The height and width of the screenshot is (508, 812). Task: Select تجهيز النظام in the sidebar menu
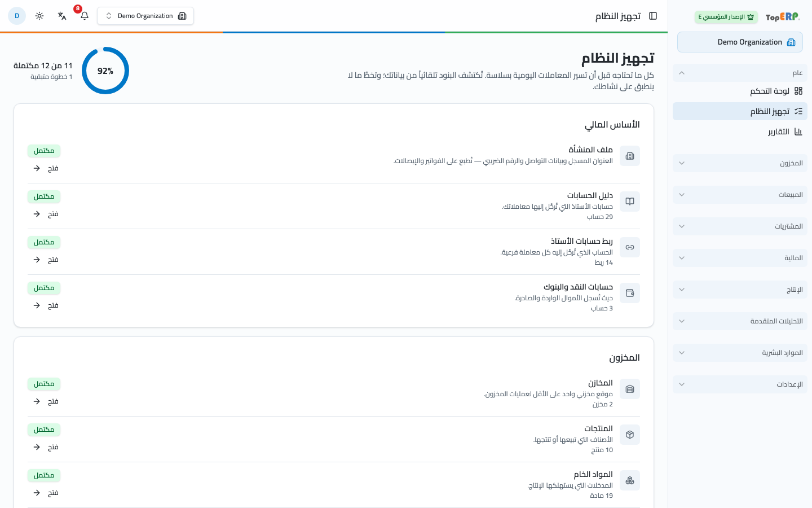[x=740, y=111]
